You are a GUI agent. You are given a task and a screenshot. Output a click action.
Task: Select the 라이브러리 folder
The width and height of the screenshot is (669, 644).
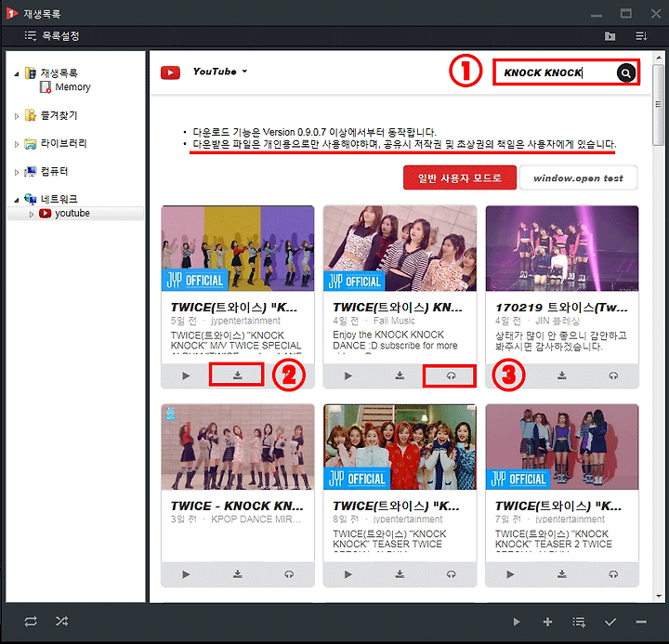63,143
